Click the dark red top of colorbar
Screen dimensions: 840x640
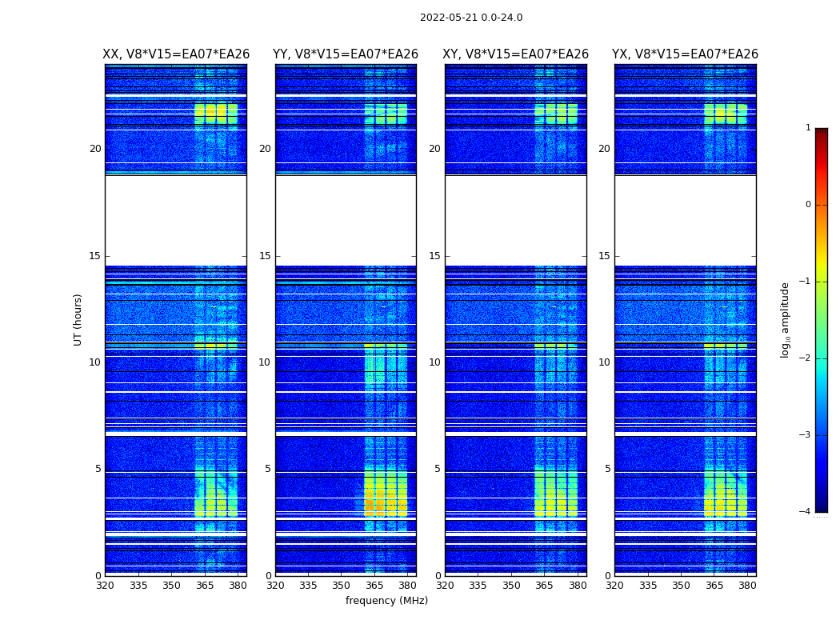[x=821, y=133]
